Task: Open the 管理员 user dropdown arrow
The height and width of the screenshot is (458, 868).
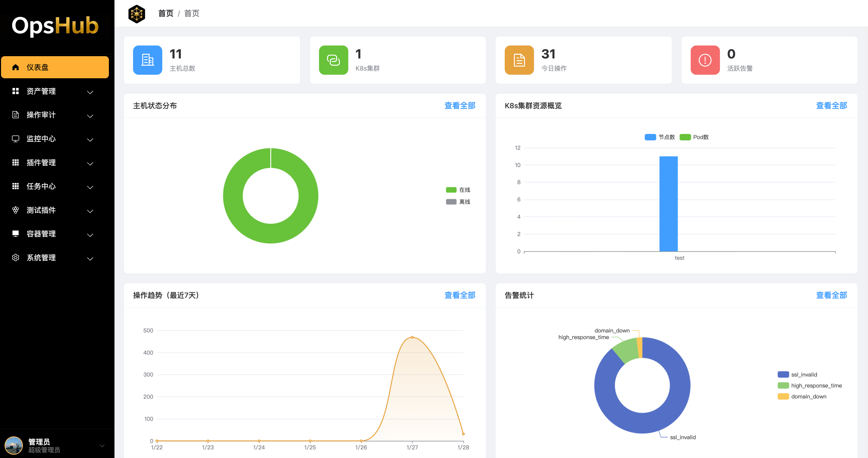Action: pos(102,446)
